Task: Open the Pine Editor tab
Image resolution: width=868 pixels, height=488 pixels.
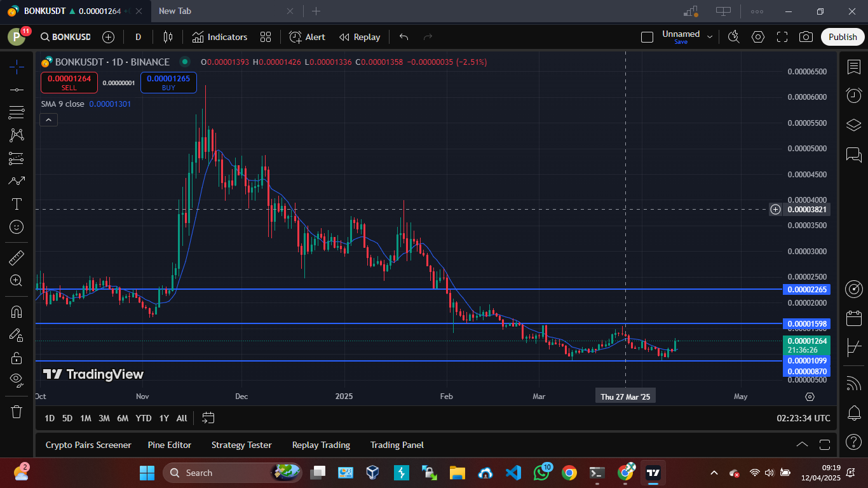Action: (169, 445)
